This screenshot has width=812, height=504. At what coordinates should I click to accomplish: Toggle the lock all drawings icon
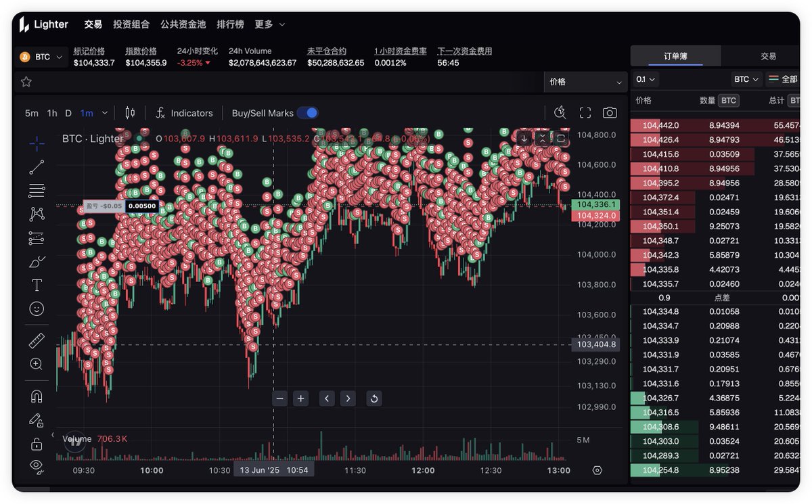(37, 444)
